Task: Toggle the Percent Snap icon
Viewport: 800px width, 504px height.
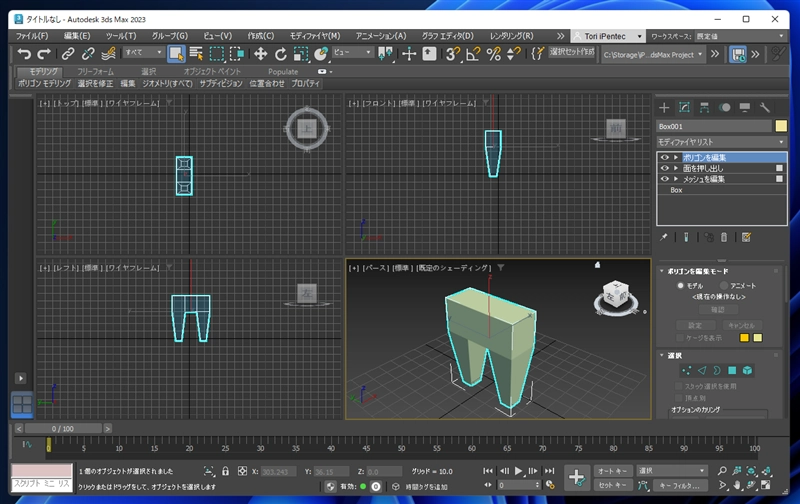Action: point(493,54)
